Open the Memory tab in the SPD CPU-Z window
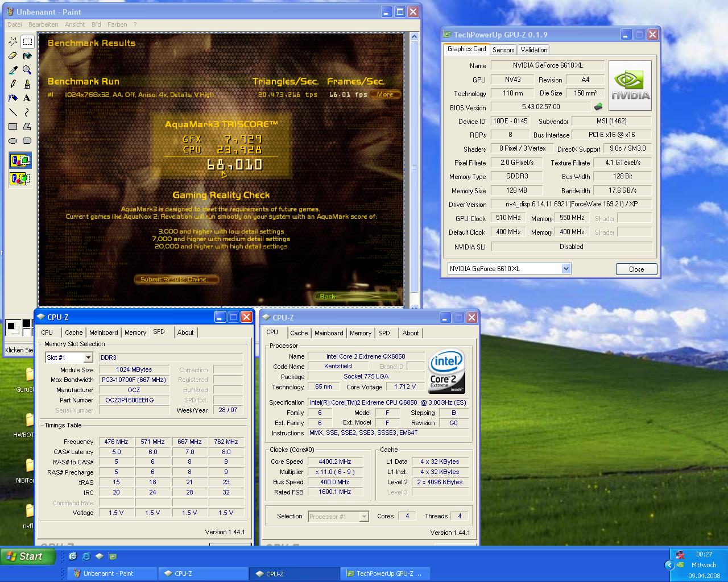The height and width of the screenshot is (582, 728). (135, 332)
